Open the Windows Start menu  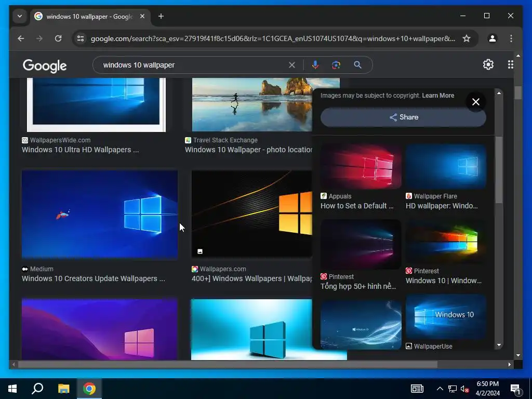click(x=12, y=389)
